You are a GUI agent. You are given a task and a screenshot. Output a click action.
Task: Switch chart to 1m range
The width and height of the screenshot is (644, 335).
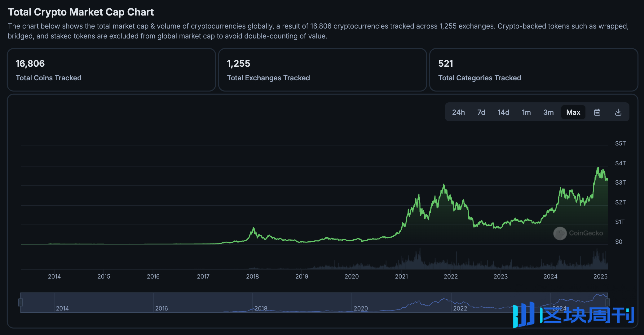pyautogui.click(x=526, y=112)
